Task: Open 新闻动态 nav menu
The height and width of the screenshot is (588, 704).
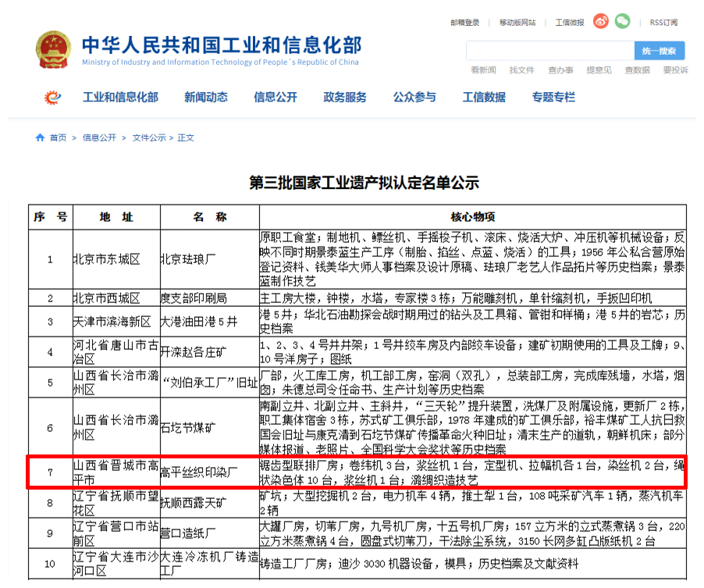Action: coord(206,97)
